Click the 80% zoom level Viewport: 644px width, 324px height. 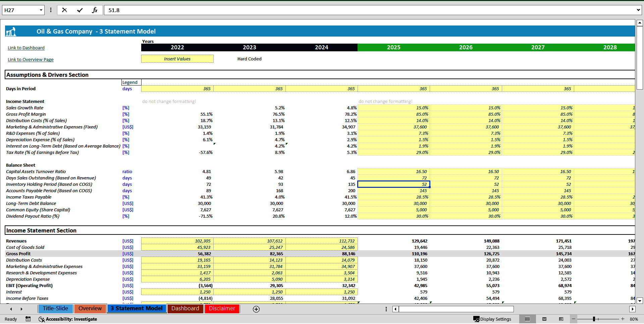point(634,319)
